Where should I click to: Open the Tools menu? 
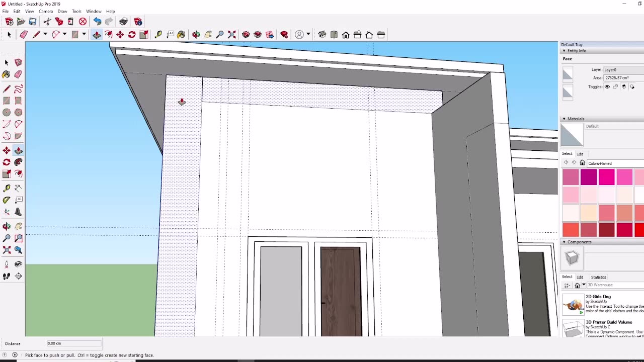76,11
